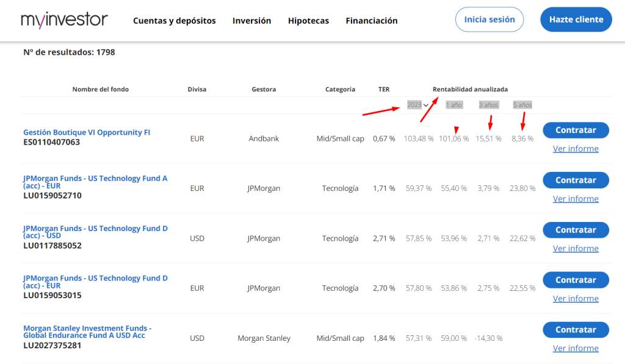
Task: Ver informe for Gestión Boutique VI
Action: tap(576, 149)
